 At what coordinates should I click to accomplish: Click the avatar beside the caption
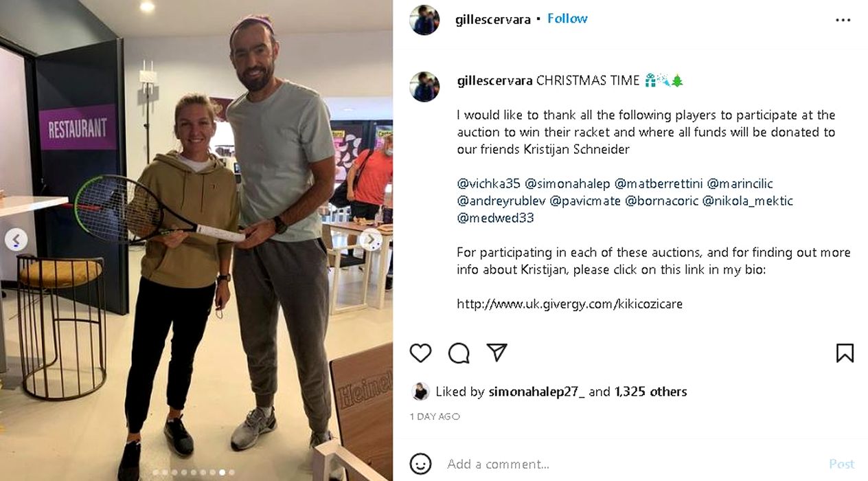point(424,87)
